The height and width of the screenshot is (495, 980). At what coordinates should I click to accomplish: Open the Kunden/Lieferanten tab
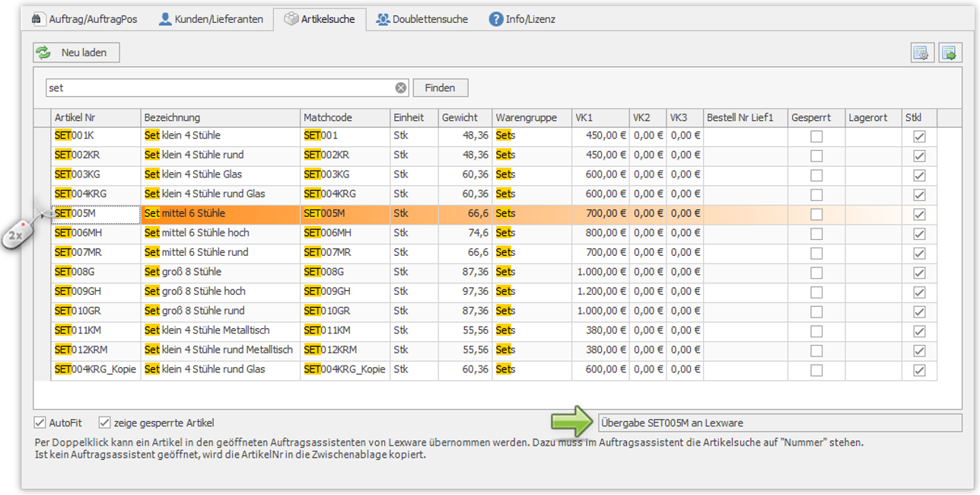coord(211,19)
